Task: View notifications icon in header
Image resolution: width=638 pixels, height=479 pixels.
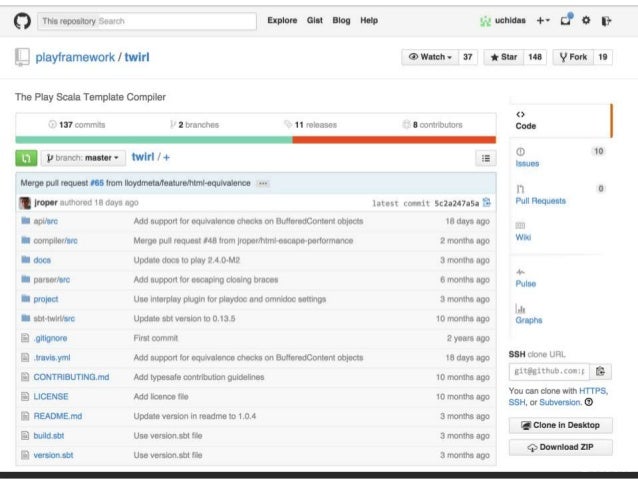Action: (x=566, y=20)
